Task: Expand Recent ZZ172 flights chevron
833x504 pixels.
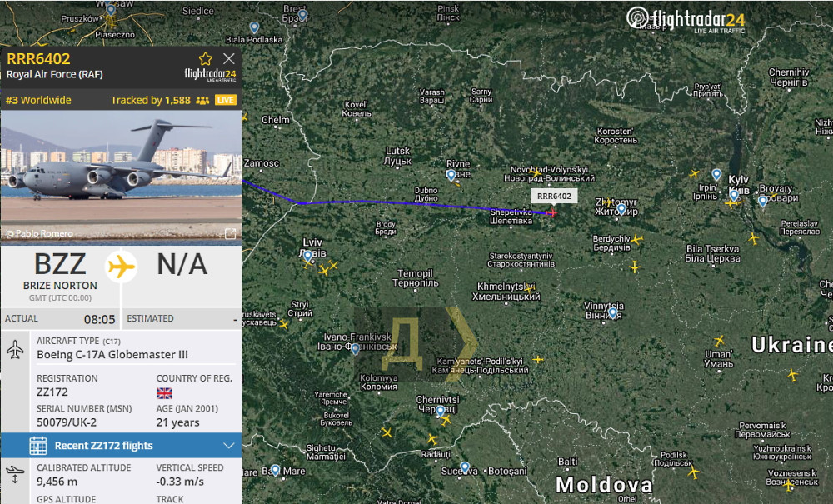Action: coord(228,445)
